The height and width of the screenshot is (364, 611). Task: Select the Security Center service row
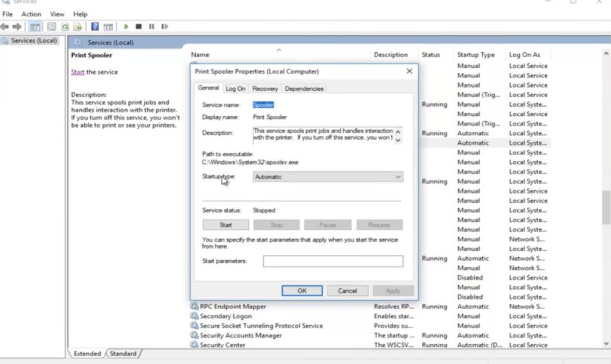pos(370,344)
